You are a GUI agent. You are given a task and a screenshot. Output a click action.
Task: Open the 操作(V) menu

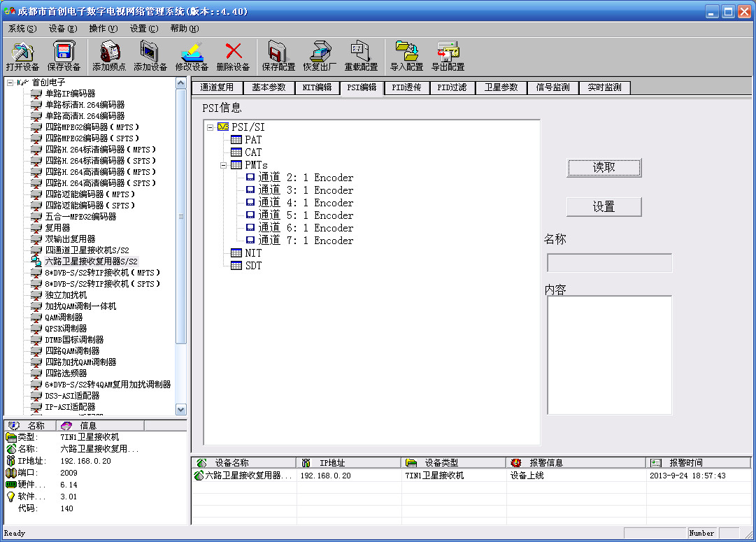point(104,29)
